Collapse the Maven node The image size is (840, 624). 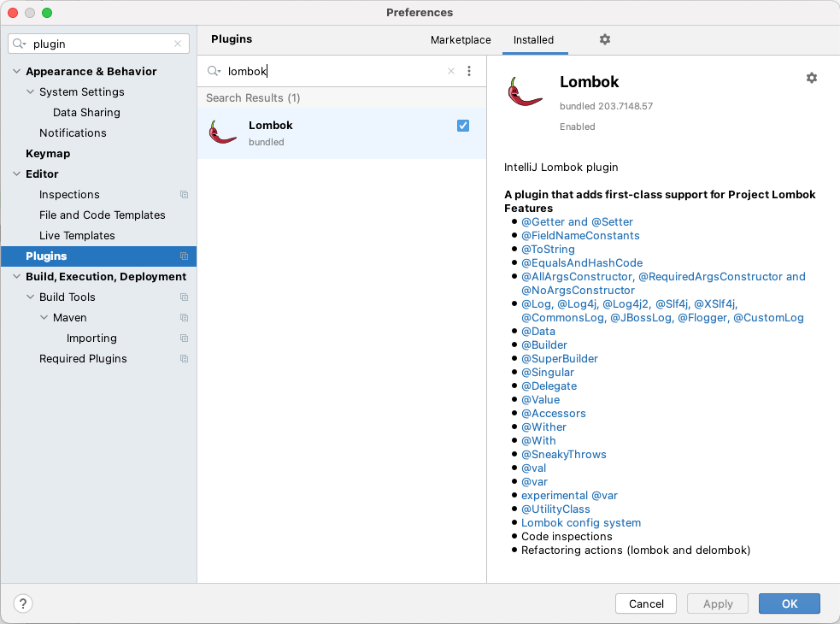[x=44, y=318]
